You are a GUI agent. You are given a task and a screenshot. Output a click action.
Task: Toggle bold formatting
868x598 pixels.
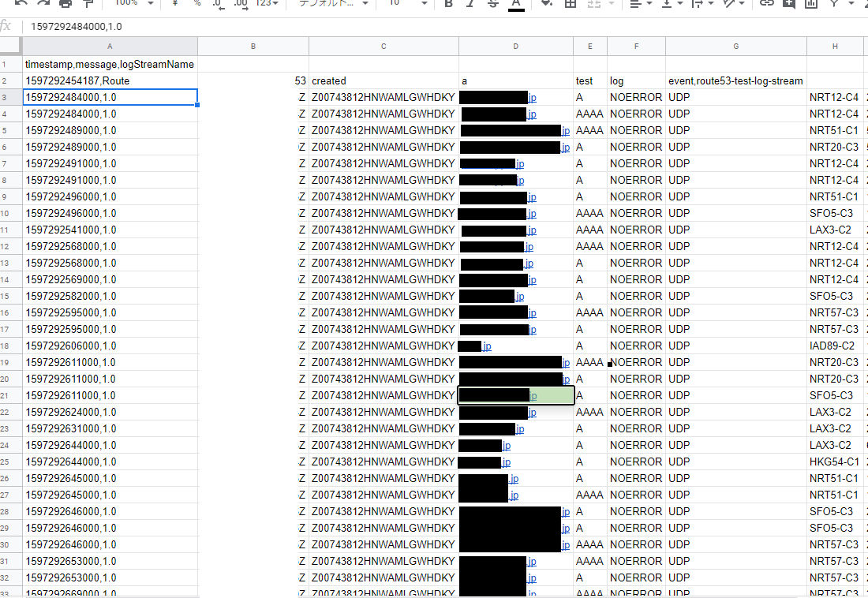click(449, 3)
